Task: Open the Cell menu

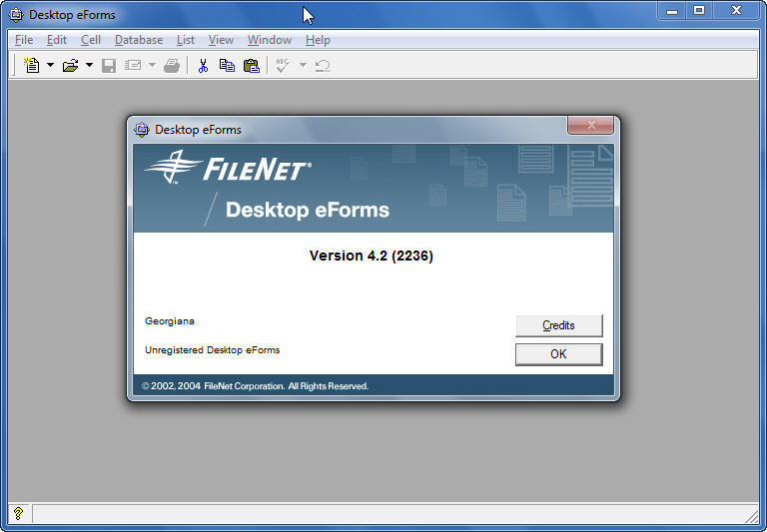Action: point(91,40)
